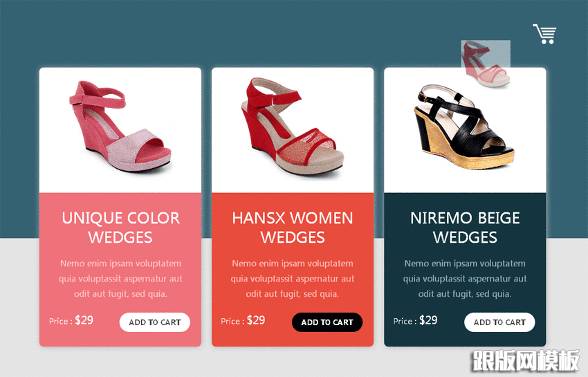
Task: Select the Hansx Women Wedges title
Action: (293, 228)
